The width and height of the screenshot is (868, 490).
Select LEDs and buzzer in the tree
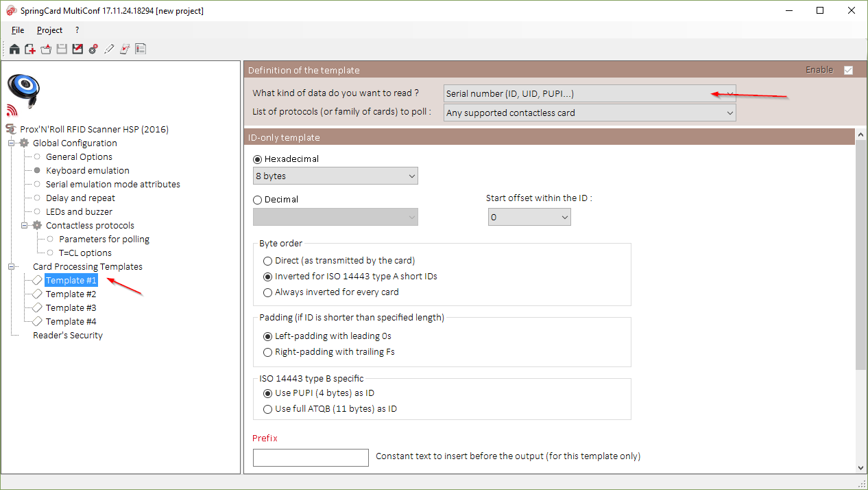click(x=79, y=211)
